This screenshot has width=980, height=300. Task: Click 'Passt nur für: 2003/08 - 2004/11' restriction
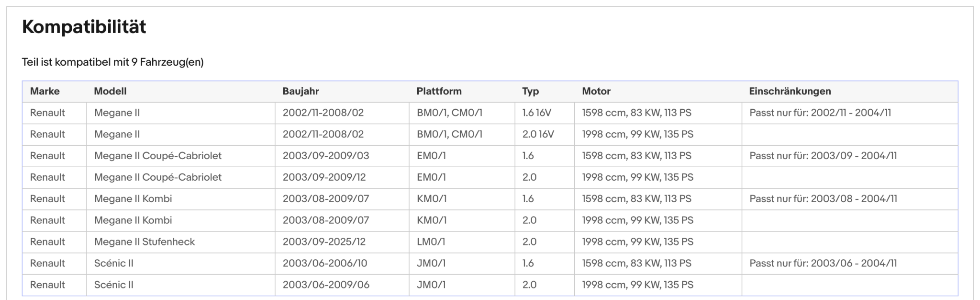coord(823,199)
